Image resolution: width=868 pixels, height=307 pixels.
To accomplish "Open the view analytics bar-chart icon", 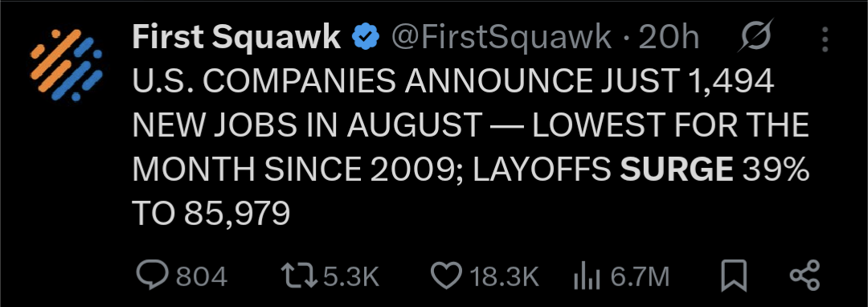I will click(587, 276).
